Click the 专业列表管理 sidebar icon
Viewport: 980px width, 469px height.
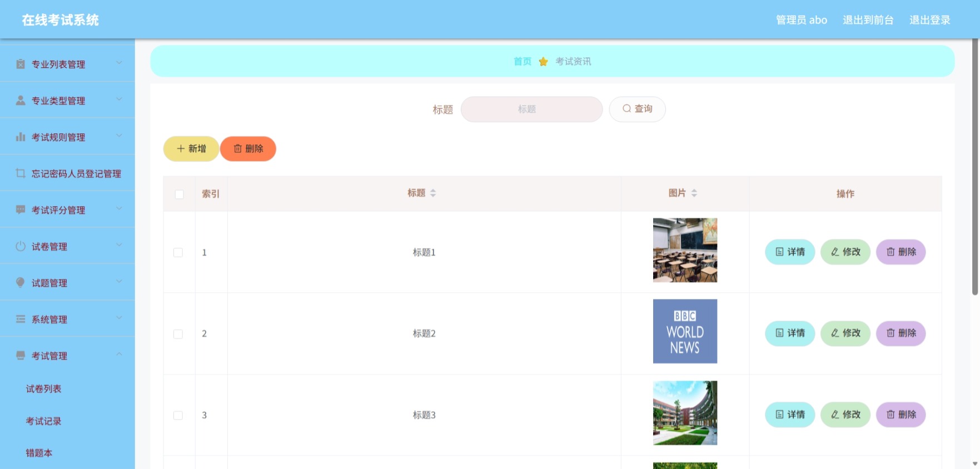(21, 64)
